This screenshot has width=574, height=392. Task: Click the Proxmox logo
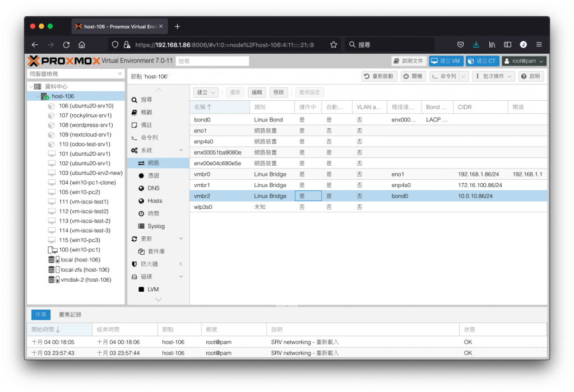[64, 60]
